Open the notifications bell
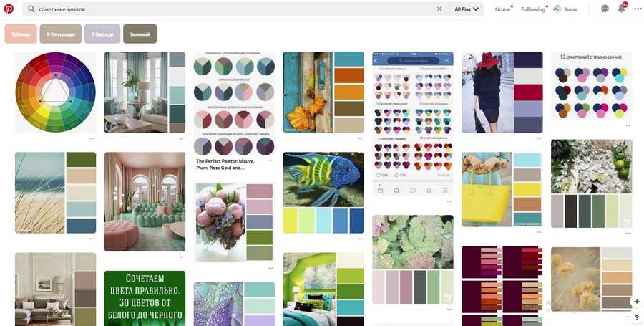Screen dimensions: 644x326 pos(622,9)
